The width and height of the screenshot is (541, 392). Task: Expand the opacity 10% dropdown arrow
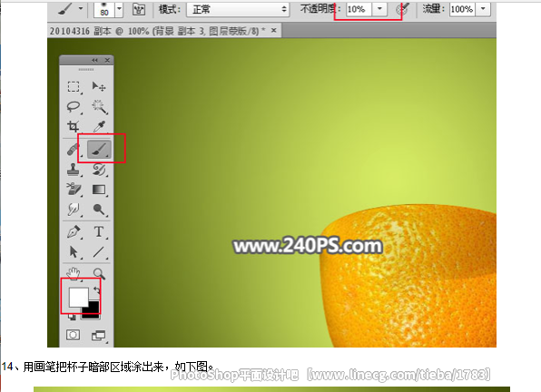[379, 9]
